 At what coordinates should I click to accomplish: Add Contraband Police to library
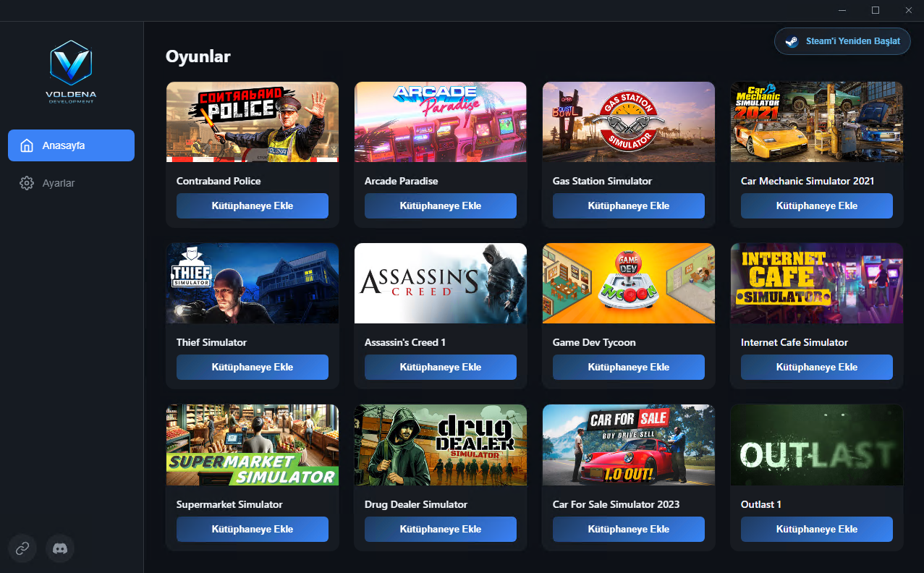253,205
